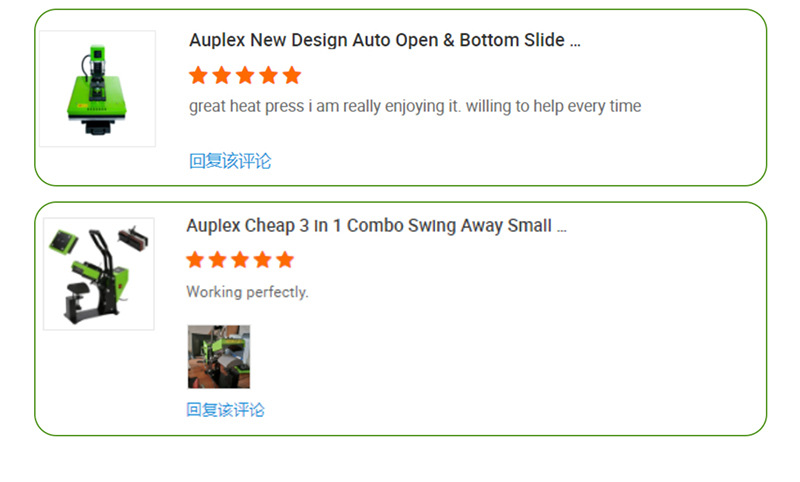Open the swing away combo press product image
Image resolution: width=800 pixels, height=482 pixels.
98,274
